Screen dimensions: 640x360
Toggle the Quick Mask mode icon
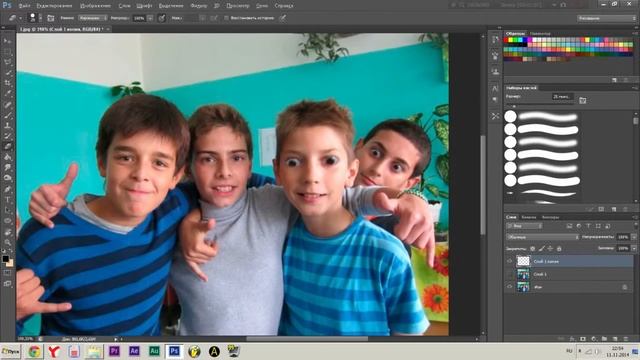7,273
